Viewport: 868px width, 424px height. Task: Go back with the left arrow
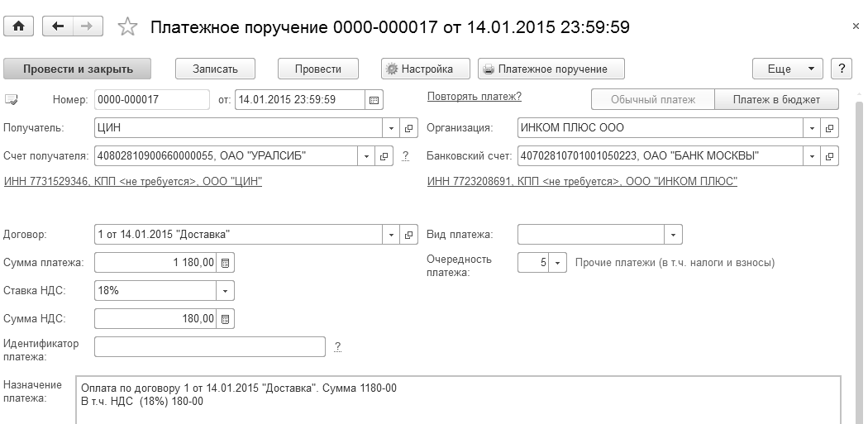pos(57,26)
